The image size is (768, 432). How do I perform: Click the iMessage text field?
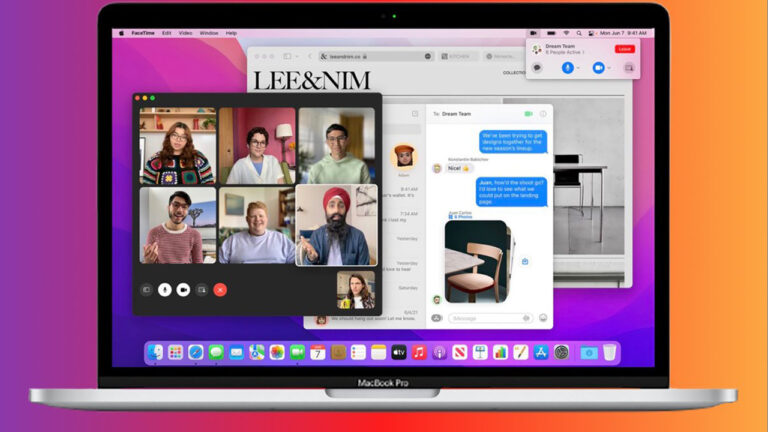[x=491, y=318]
